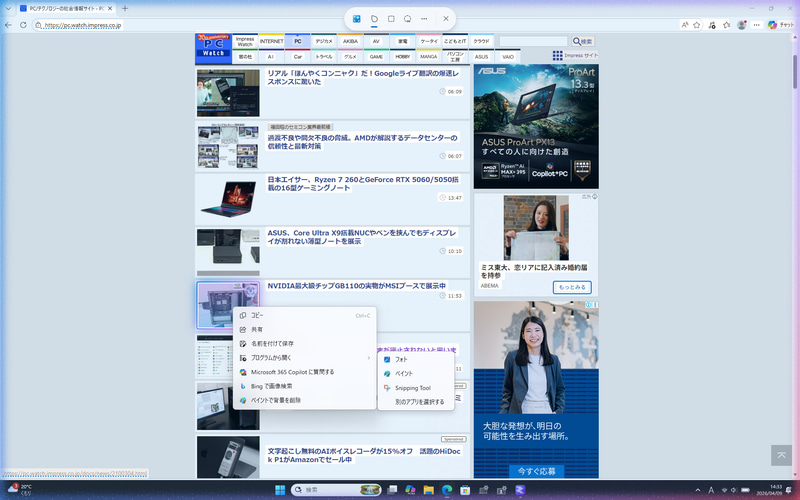The width and height of the screenshot is (800, 500).
Task: Open the Googleライブ翻訳 article headline
Action: tap(363, 78)
